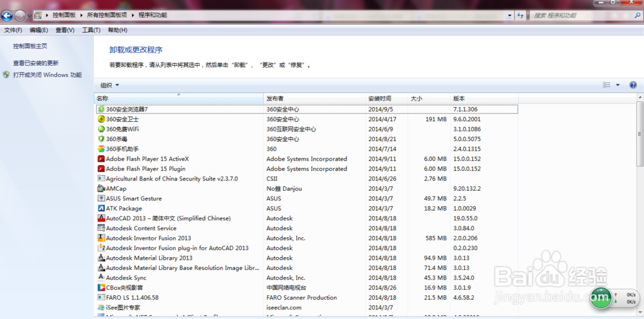
Task: Open the 工具(T) menu
Action: pos(91,30)
